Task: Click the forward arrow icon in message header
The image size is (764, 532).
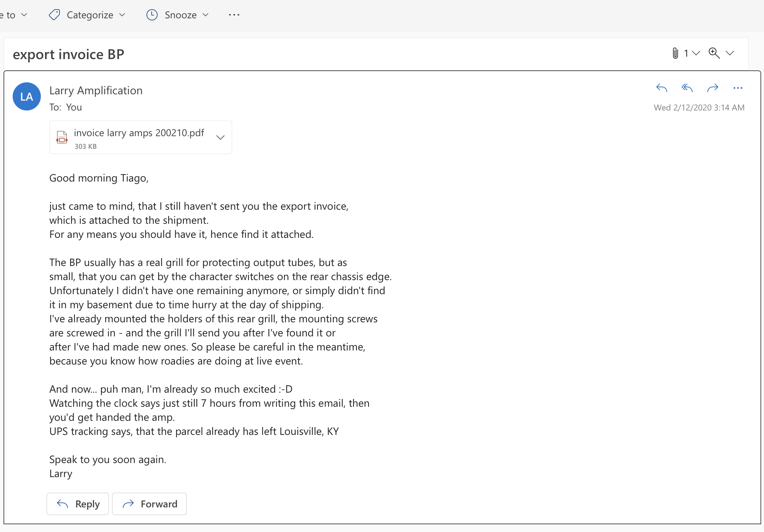Action: pos(713,88)
